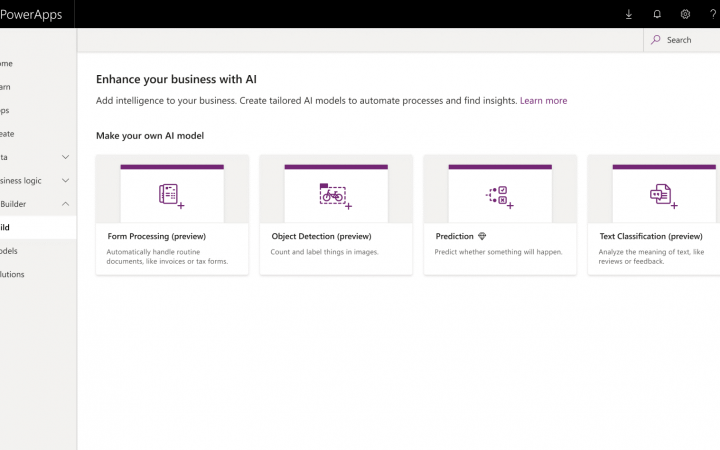Open the notifications bell

tap(657, 14)
